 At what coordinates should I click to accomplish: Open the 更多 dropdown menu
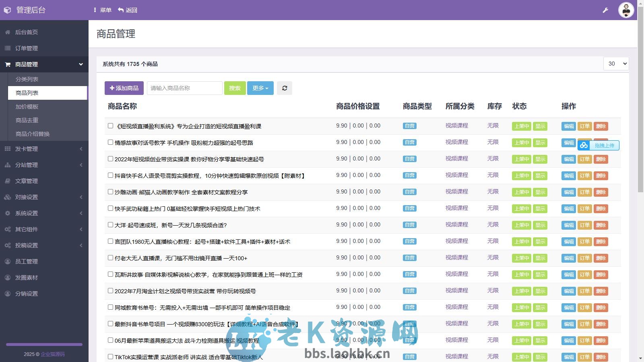(260, 88)
